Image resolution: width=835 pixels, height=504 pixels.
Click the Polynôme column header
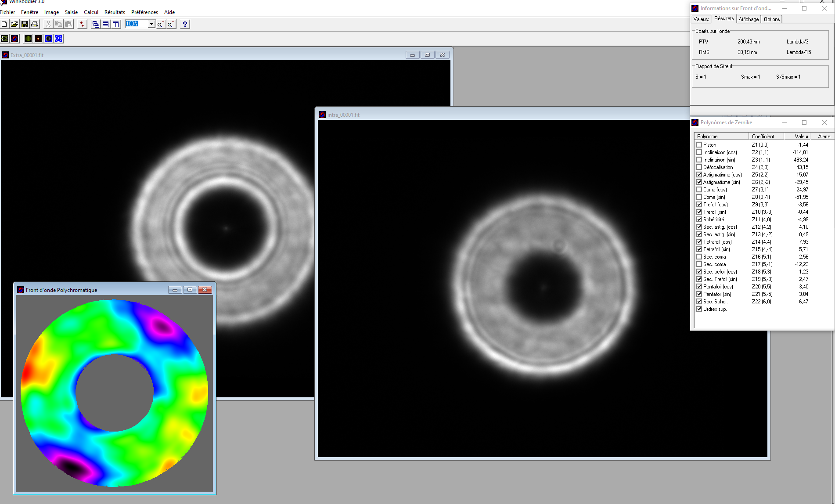721,137
